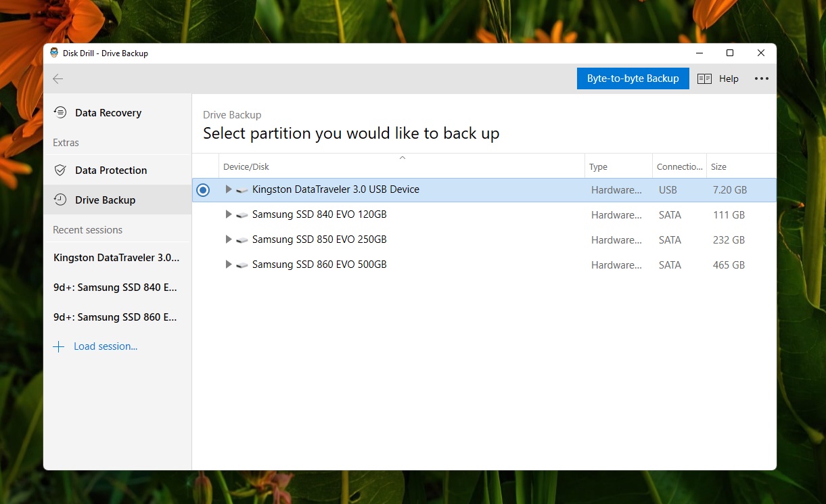
Task: Click Hardware type cell for Samsung 860 EVO
Action: 617,265
